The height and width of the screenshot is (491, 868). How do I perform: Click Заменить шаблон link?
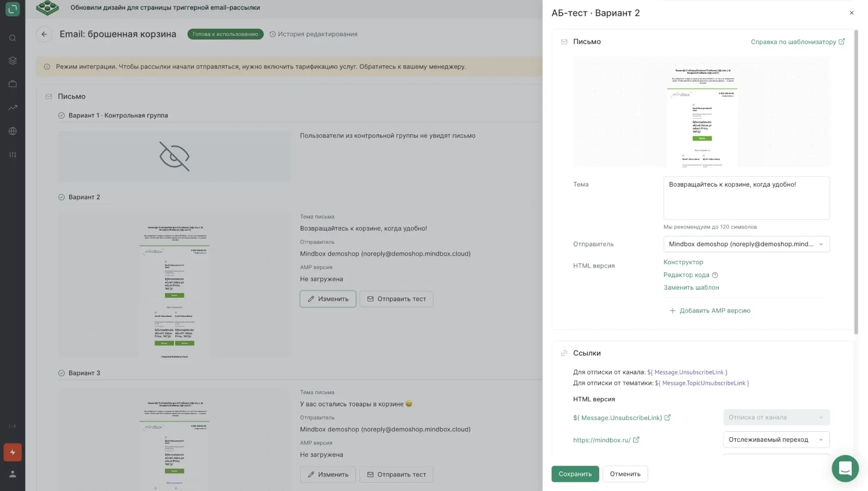[x=691, y=288]
